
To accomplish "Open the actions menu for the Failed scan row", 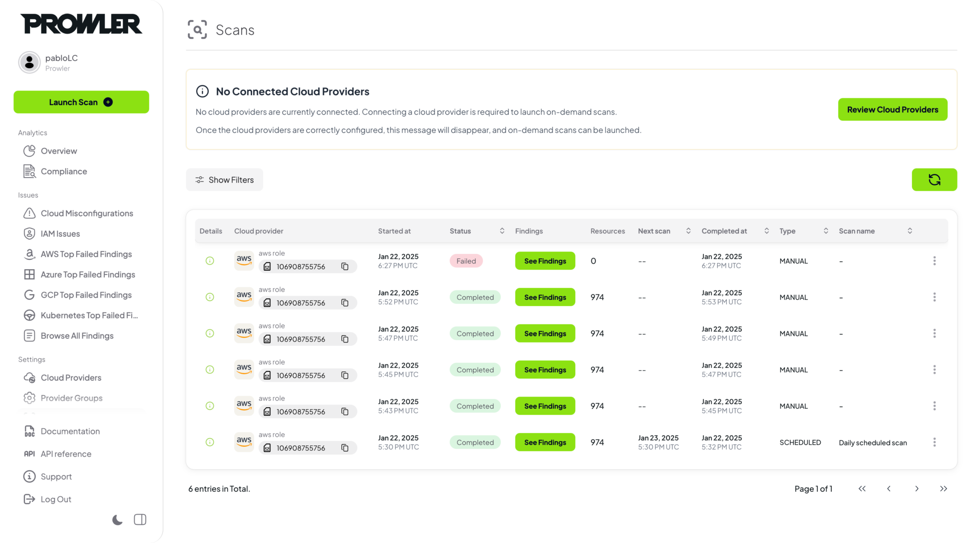I will click(934, 261).
